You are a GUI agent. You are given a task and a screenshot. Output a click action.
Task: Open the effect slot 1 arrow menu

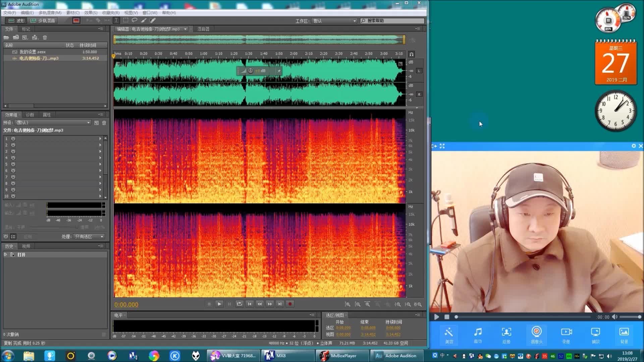[100, 138]
